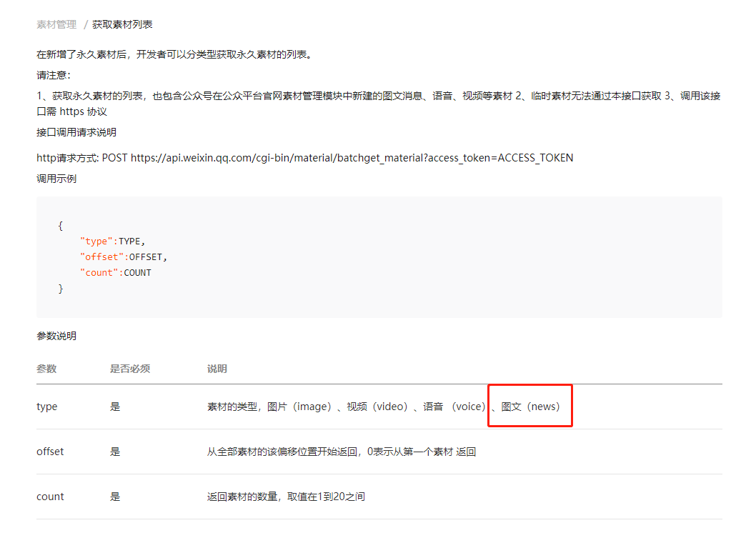
Task: Click the 参数说明 section heading
Action: pyautogui.click(x=56, y=336)
